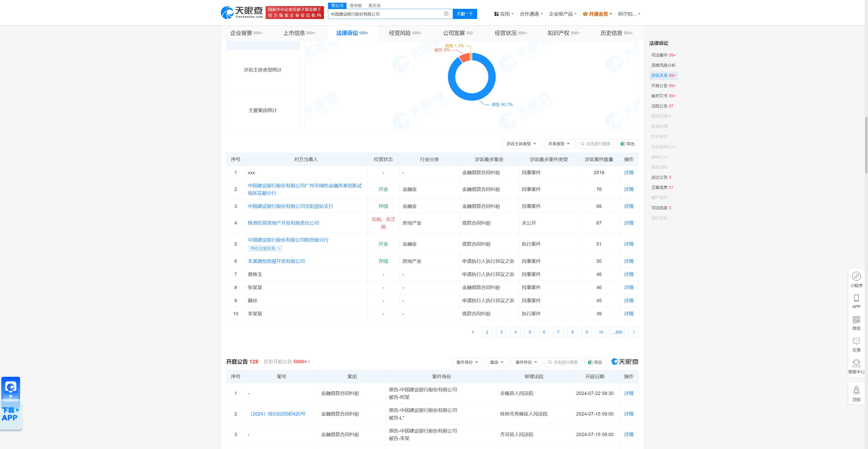Click the 天眼一下 search button

pyautogui.click(x=464, y=14)
